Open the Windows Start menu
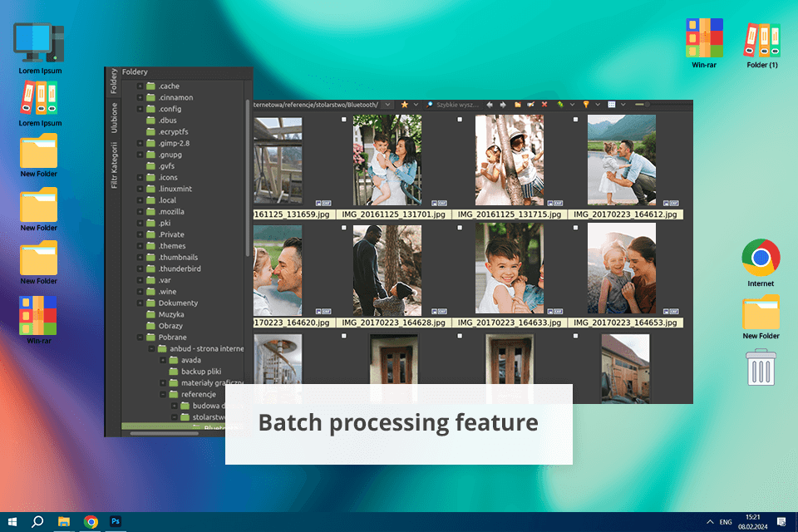 (x=12, y=521)
